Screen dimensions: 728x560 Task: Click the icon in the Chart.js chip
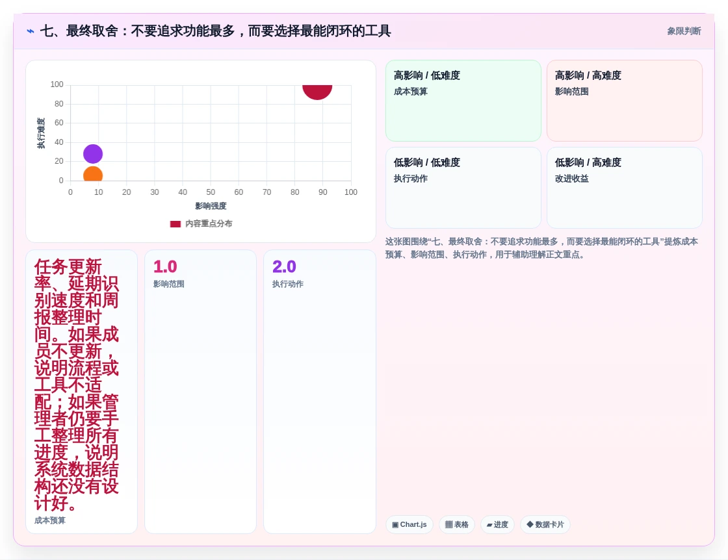(395, 525)
